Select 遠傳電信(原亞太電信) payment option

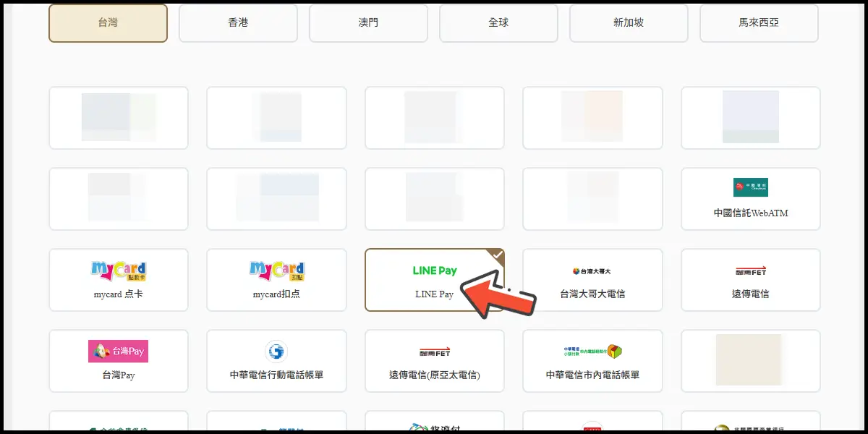434,361
